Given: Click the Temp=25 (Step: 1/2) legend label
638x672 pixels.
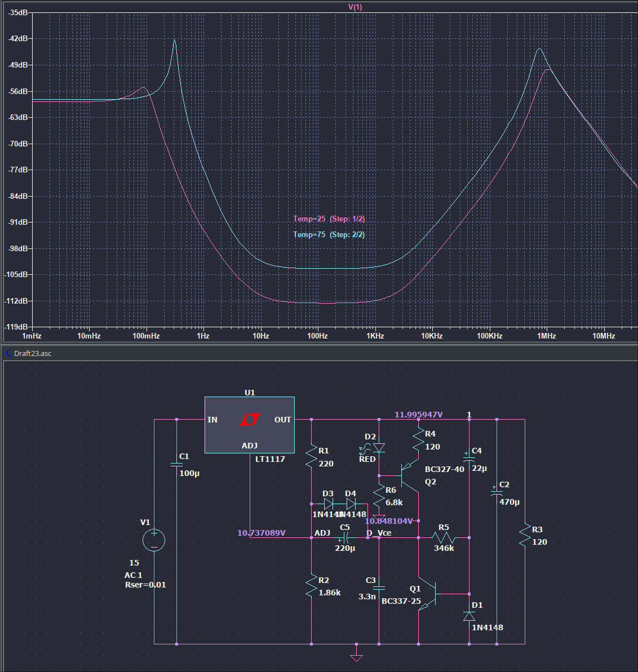Looking at the screenshot, I should [329, 219].
